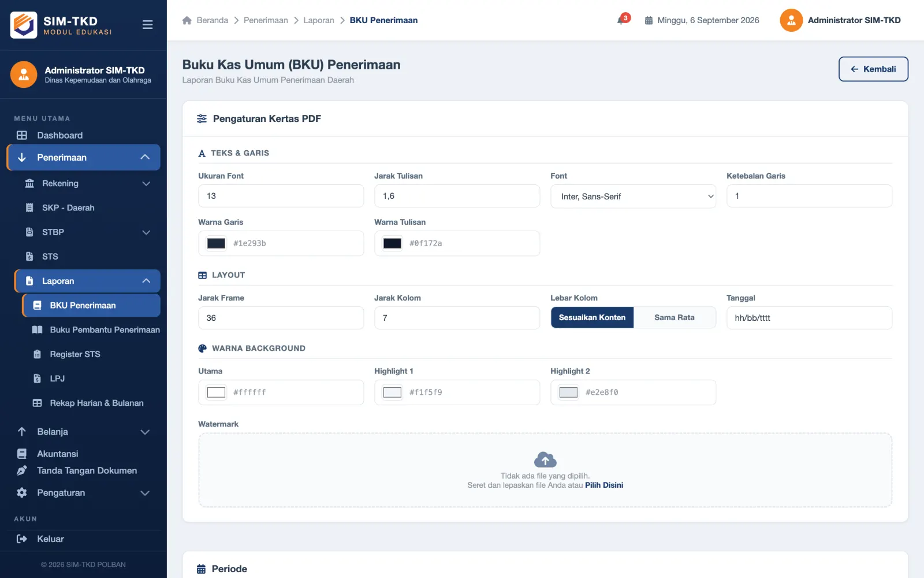Click the LPJ file icon
Viewport: 924px width, 578px height.
(37, 378)
